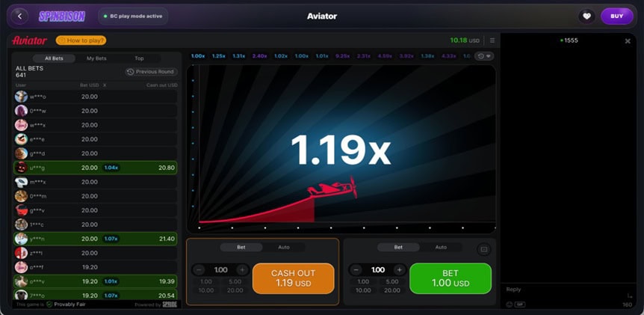Click the avatar of user z***l

(x=22, y=253)
